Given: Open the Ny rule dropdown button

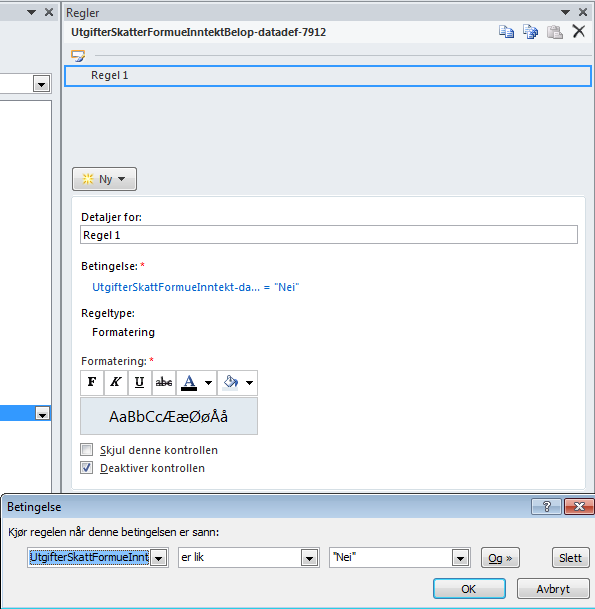Looking at the screenshot, I should tap(104, 179).
